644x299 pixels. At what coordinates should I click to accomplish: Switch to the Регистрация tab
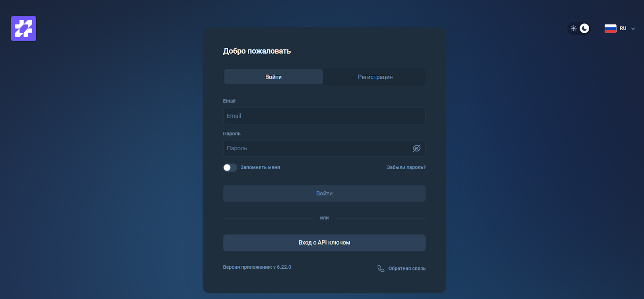375,77
